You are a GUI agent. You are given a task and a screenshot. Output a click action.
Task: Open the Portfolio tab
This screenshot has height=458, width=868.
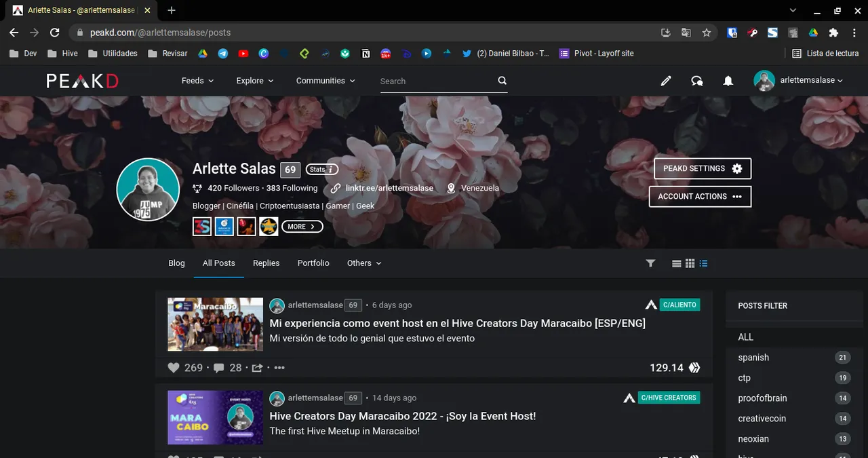(313, 263)
